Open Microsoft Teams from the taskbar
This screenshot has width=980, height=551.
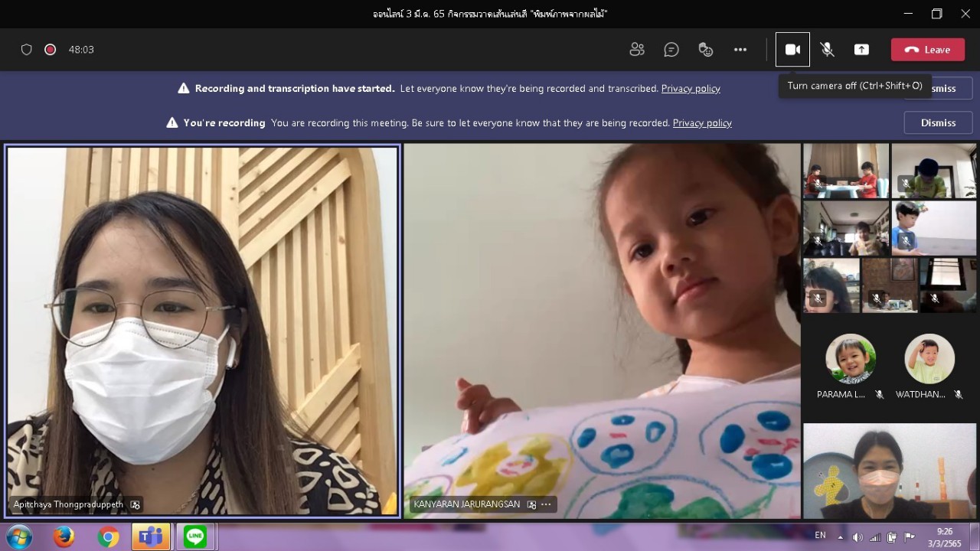(x=151, y=536)
